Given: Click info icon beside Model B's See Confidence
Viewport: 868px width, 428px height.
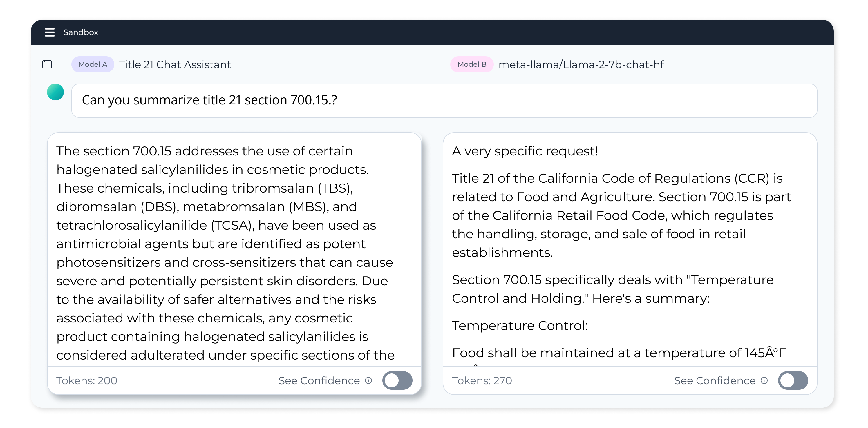Looking at the screenshot, I should [x=764, y=380].
